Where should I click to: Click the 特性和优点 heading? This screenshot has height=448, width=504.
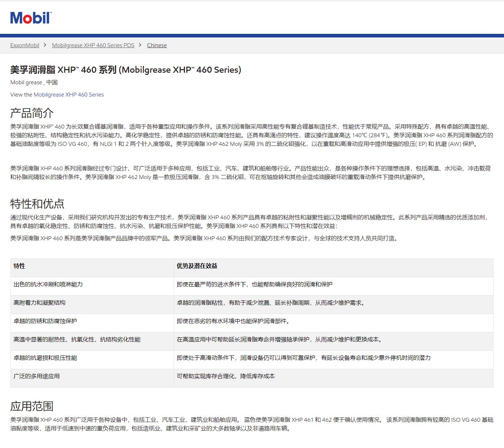pyautogui.click(x=37, y=203)
